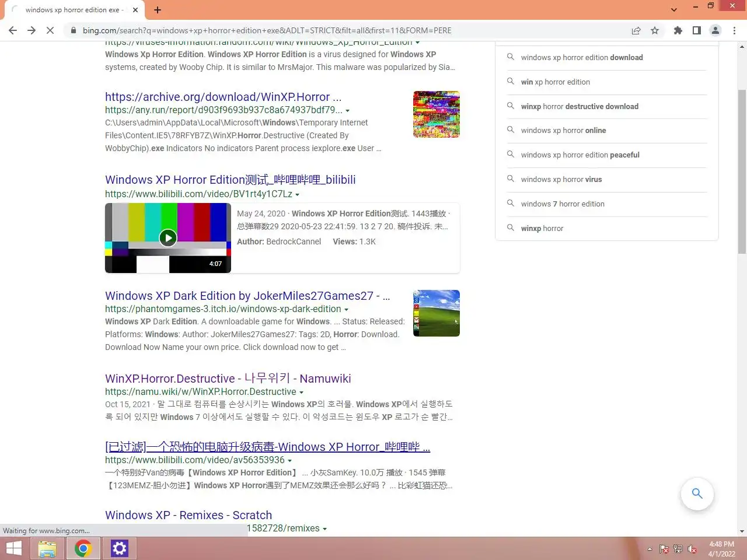Click the floating blue search button
Screen dimensions: 747x560
[697, 494]
